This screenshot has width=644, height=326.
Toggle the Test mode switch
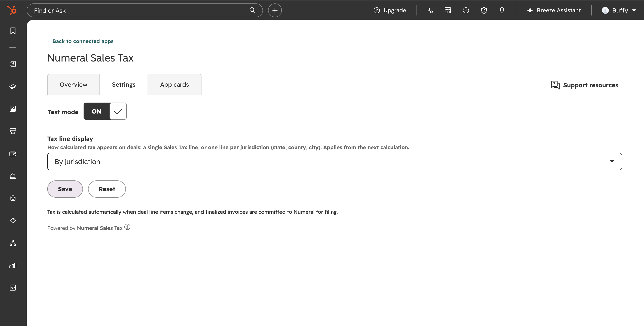(x=105, y=111)
